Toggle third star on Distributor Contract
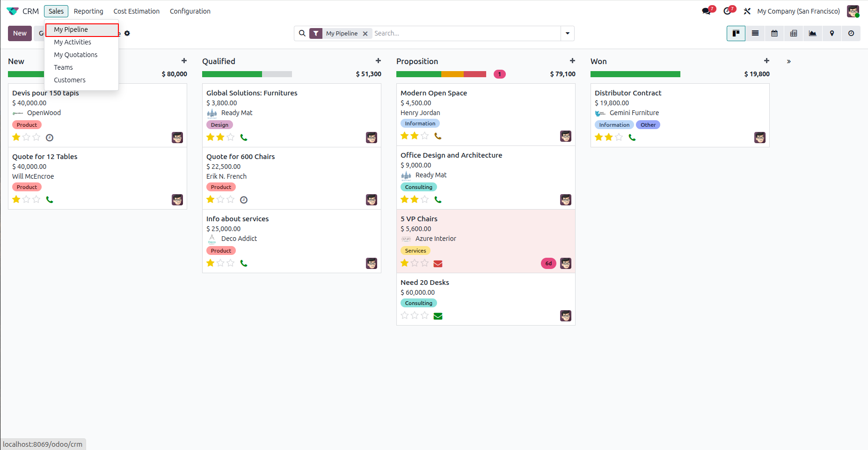Viewport: 868px width, 450px height. click(x=619, y=137)
